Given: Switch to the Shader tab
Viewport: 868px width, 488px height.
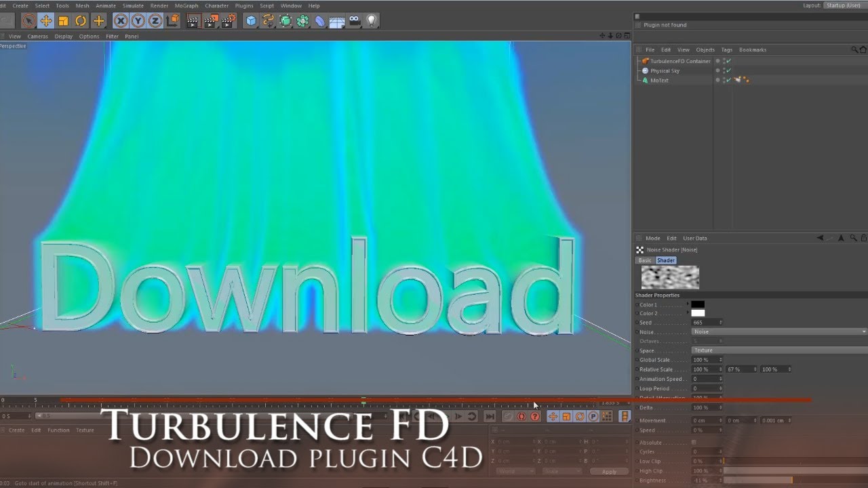Looking at the screenshot, I should coord(666,260).
